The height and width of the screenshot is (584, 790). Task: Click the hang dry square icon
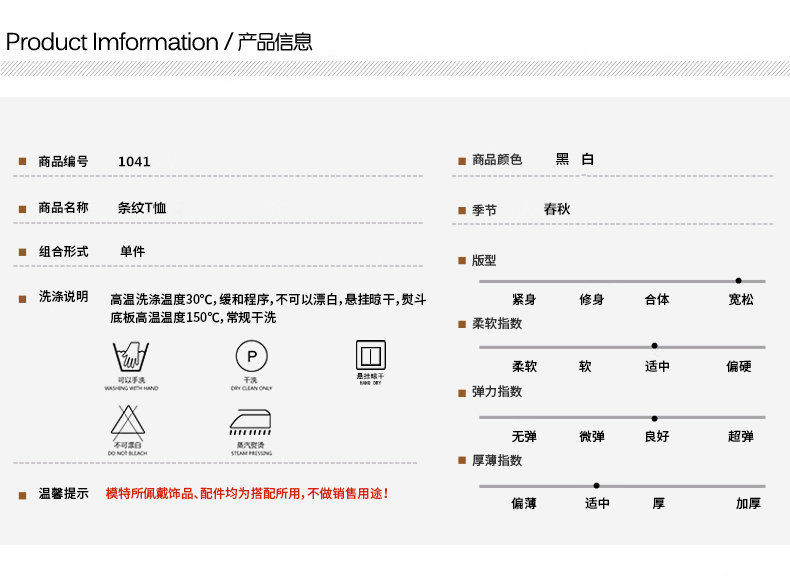point(371,355)
